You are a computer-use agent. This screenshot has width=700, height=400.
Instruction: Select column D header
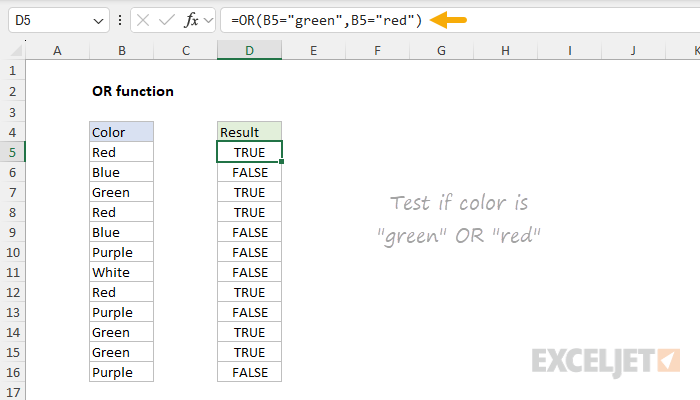(x=250, y=50)
